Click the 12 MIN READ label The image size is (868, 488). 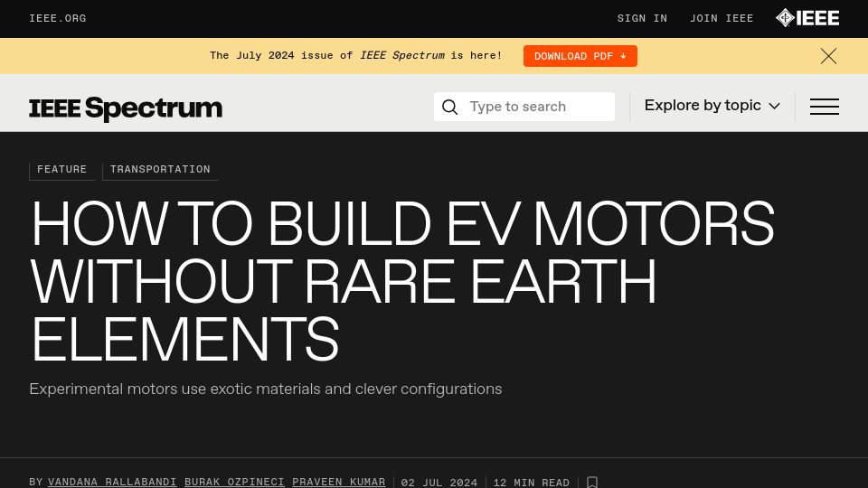[532, 483]
